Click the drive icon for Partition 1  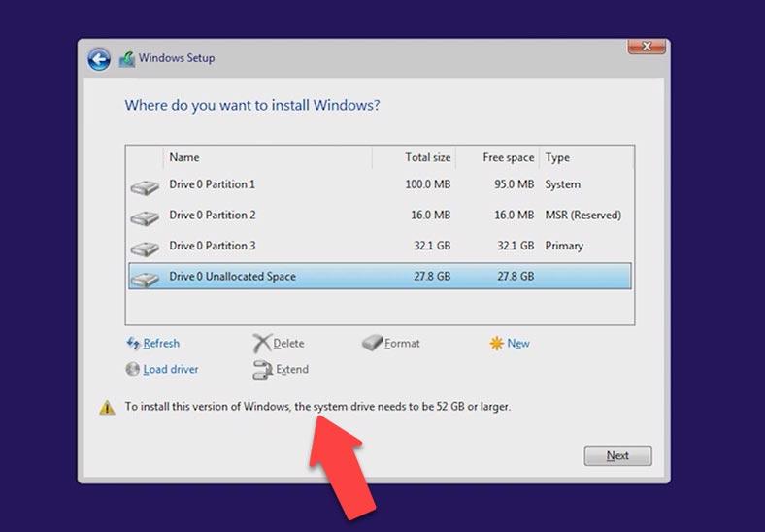coord(145,187)
